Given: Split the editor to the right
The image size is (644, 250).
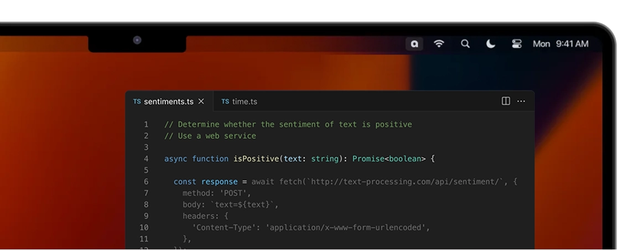Looking at the screenshot, I should (506, 101).
